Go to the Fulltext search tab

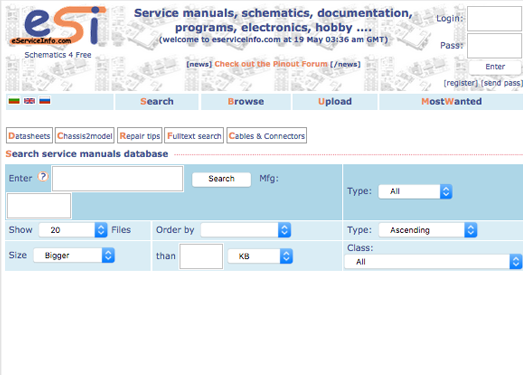pyautogui.click(x=194, y=136)
